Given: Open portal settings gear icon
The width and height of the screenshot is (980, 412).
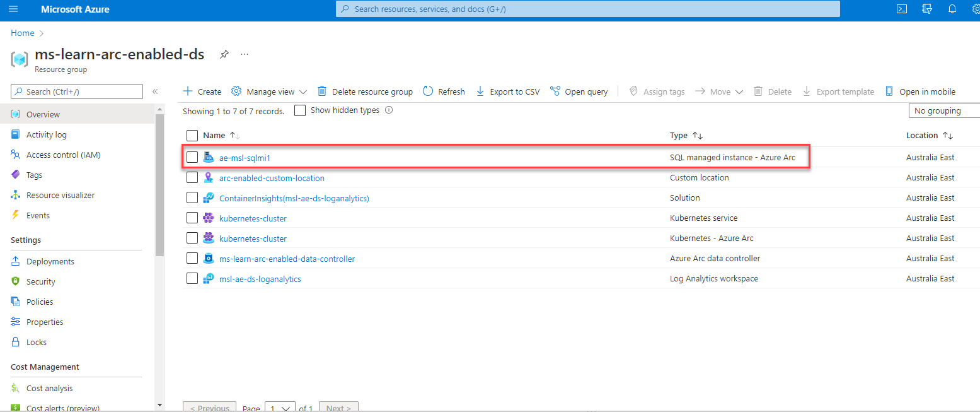Looking at the screenshot, I should (x=976, y=9).
